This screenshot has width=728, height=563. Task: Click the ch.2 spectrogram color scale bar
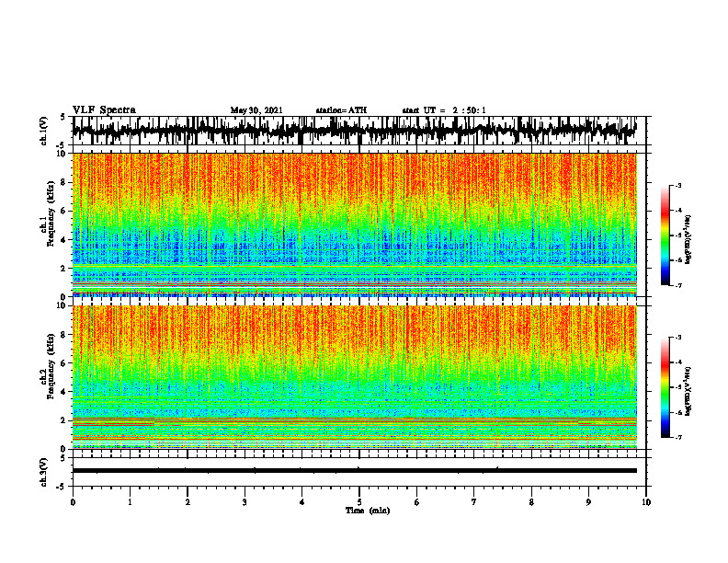[665, 387]
